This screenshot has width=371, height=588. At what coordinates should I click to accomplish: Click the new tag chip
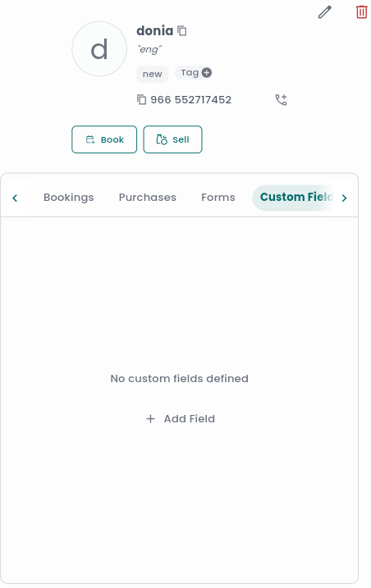[152, 74]
